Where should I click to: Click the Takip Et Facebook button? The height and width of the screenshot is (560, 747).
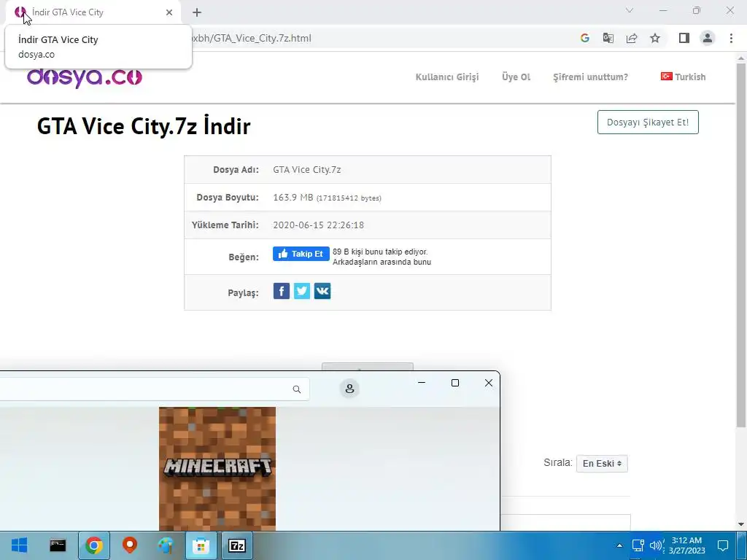(x=301, y=254)
